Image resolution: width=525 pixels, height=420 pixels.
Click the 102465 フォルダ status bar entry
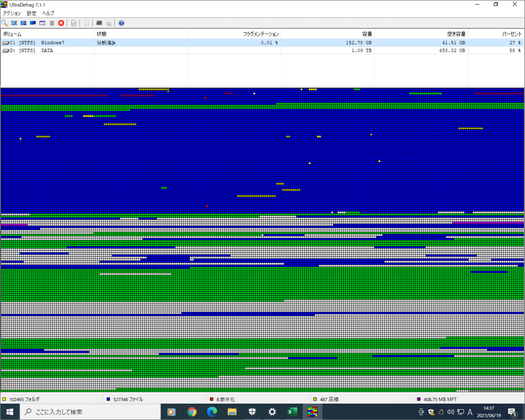pos(24,399)
